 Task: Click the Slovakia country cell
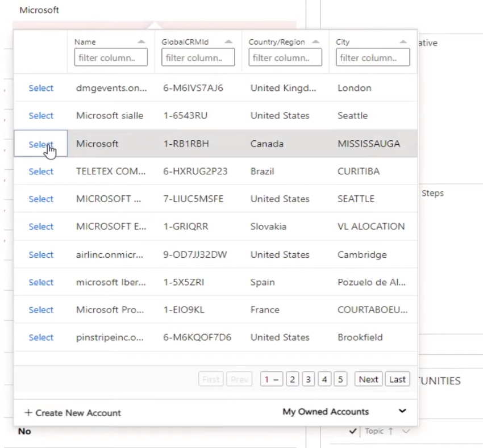tap(268, 227)
